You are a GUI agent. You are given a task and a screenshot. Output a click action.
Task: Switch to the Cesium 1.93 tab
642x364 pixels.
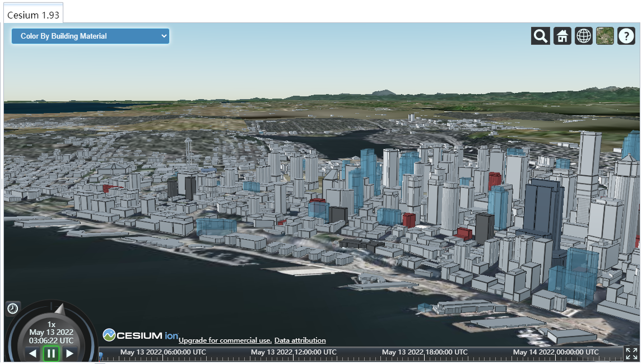point(33,15)
